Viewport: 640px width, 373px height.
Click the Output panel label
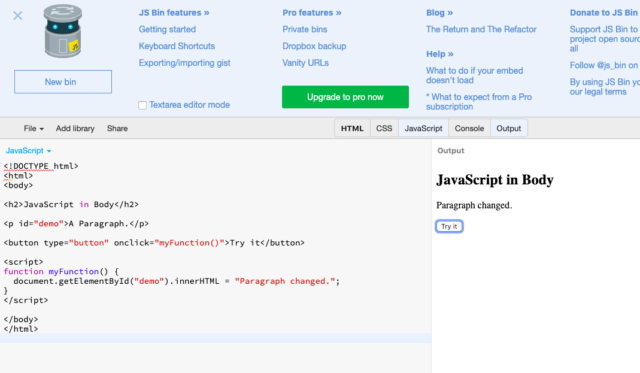point(451,151)
